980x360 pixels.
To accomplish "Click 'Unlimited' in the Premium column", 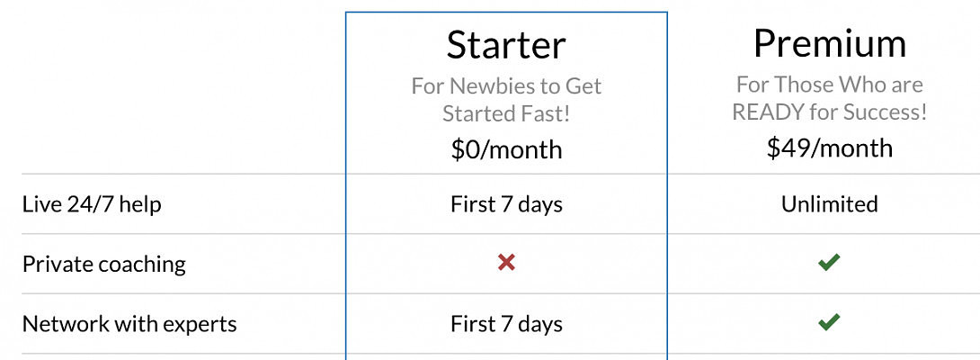I will click(x=829, y=204).
